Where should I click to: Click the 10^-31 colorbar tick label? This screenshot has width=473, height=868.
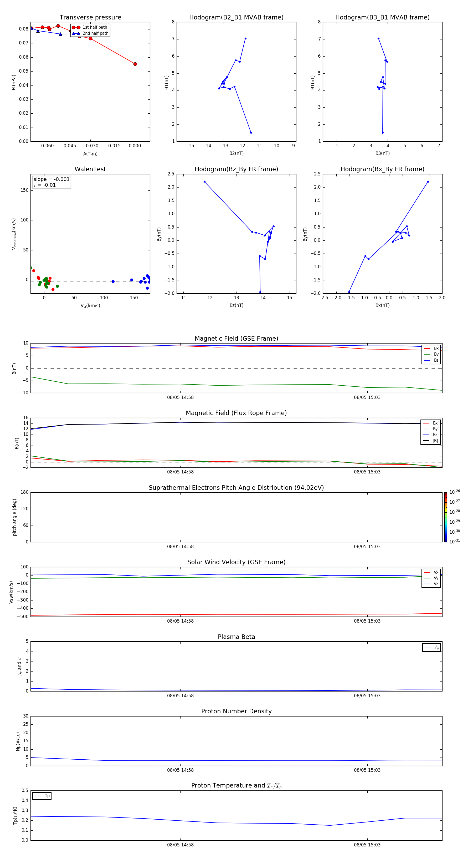pyautogui.click(x=455, y=542)
